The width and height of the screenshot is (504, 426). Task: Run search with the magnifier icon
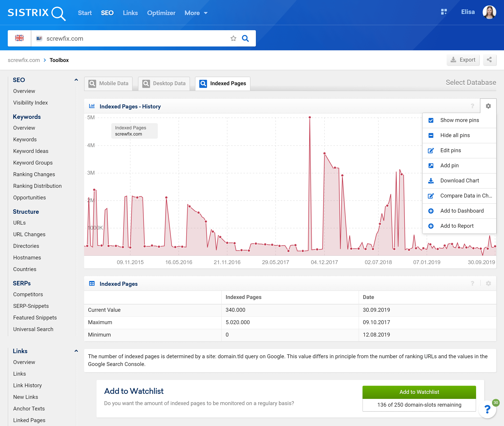point(245,38)
